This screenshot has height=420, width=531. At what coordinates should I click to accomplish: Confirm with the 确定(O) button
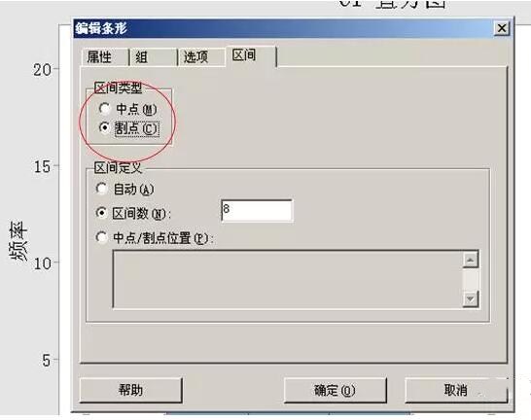(335, 390)
